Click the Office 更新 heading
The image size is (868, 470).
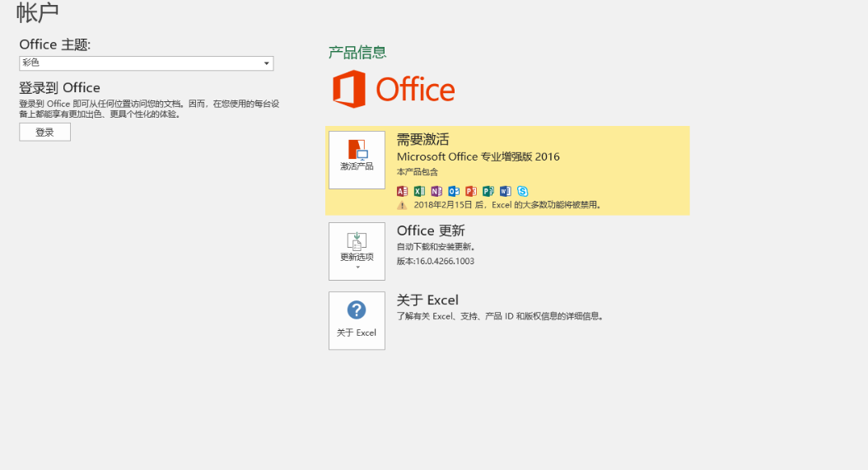pyautogui.click(x=431, y=230)
